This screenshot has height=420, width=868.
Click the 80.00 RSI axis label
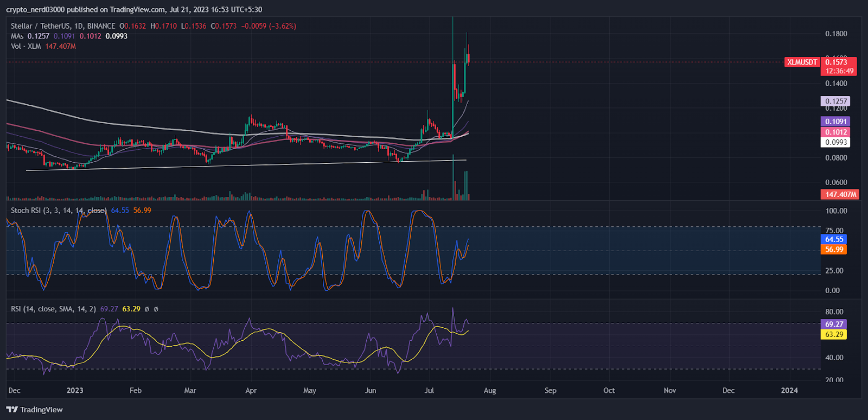(834, 312)
